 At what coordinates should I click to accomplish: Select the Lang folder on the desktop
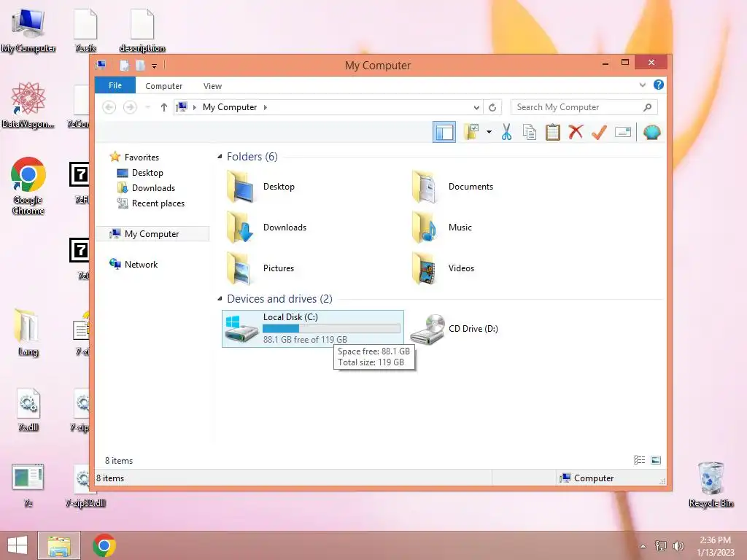(28, 332)
